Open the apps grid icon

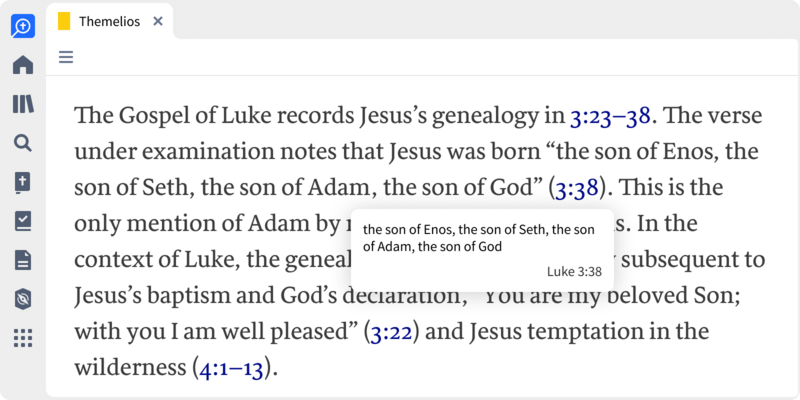point(23,338)
